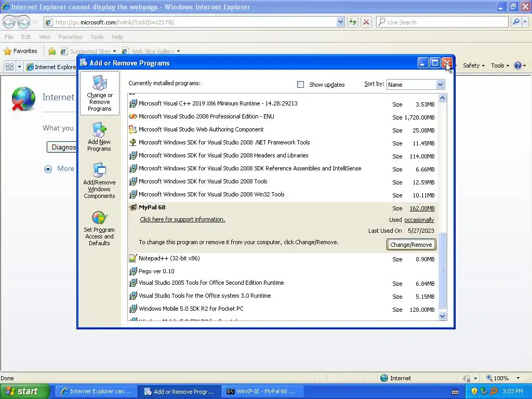The height and width of the screenshot is (399, 532).
Task: Switch to Internet Explorer taskbar button
Action: click(96, 391)
